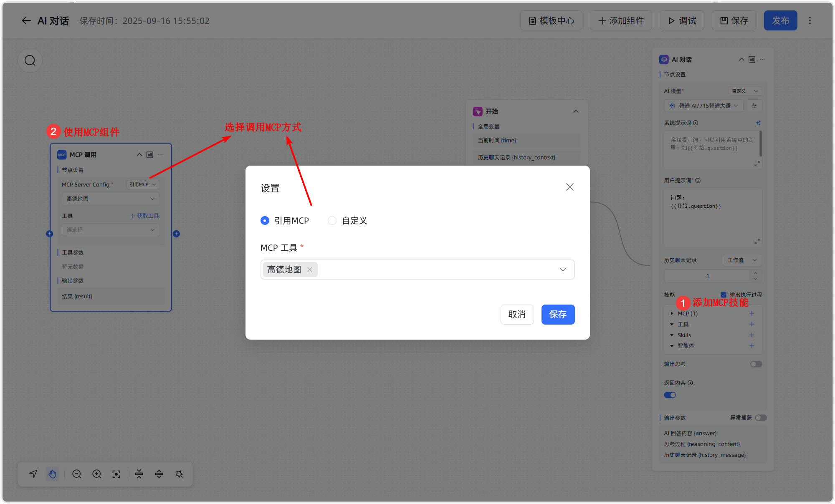
Task: Expand the MCP (1) skill list
Action: point(672,313)
